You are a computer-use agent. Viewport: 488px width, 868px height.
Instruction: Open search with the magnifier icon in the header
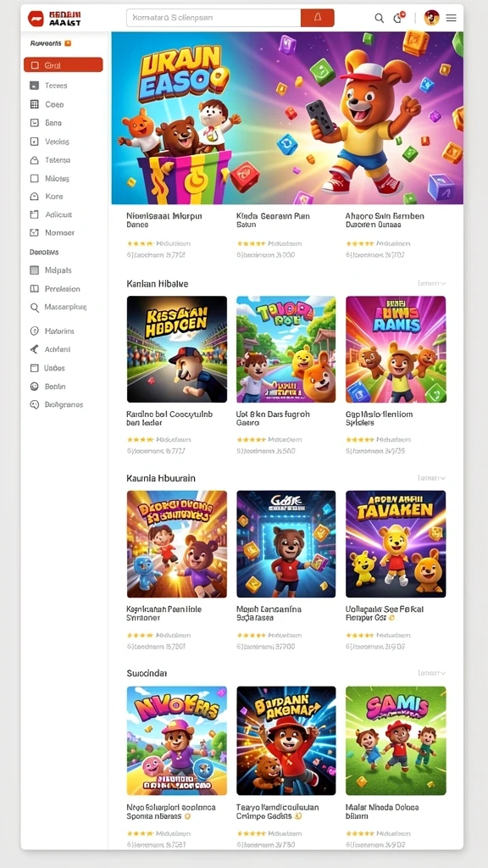tap(379, 18)
